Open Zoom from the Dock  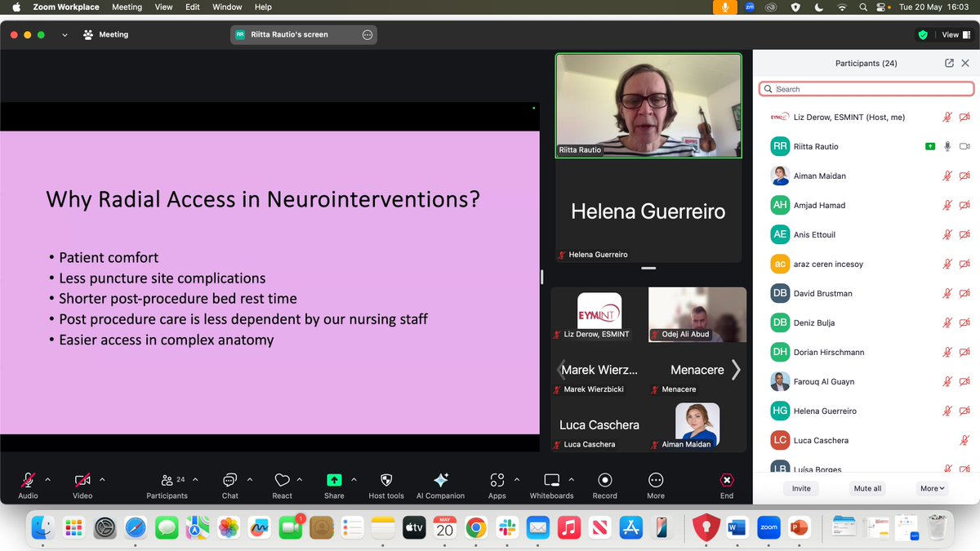pyautogui.click(x=768, y=527)
